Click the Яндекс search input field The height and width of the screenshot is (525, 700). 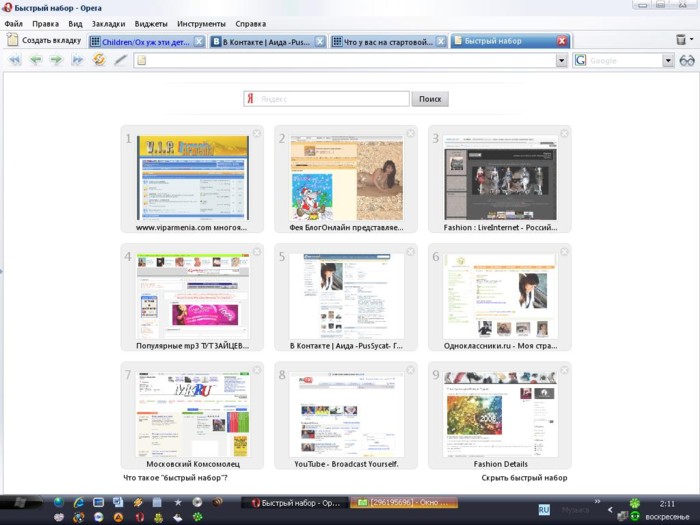(332, 99)
